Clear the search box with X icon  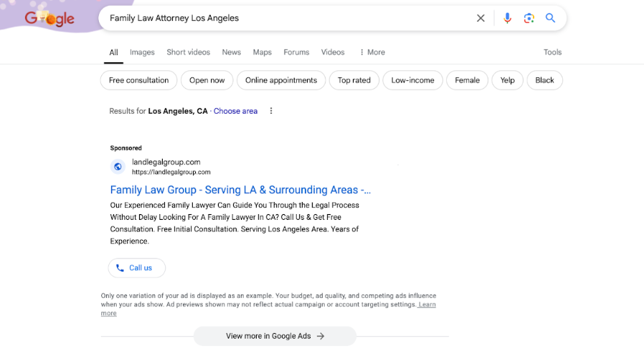tap(480, 18)
